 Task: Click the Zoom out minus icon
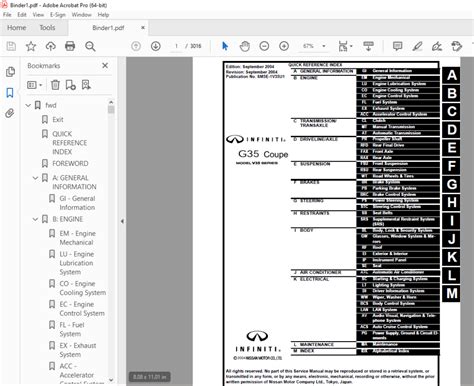tap(264, 46)
